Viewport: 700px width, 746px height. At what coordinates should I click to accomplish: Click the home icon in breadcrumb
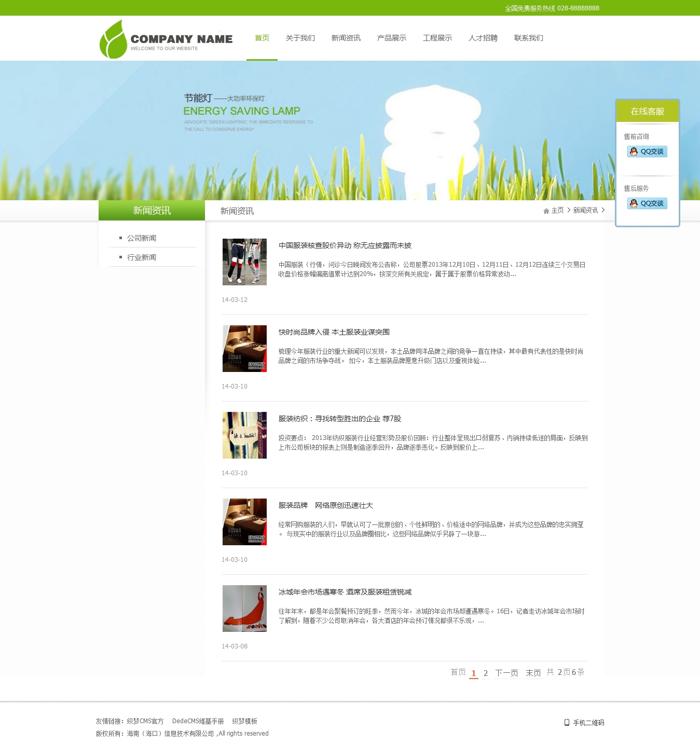[546, 211]
